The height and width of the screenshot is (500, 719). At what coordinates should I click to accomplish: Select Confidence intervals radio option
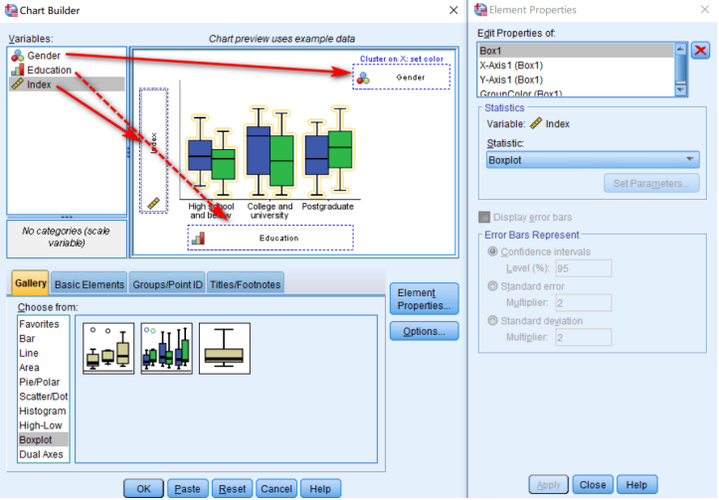493,252
